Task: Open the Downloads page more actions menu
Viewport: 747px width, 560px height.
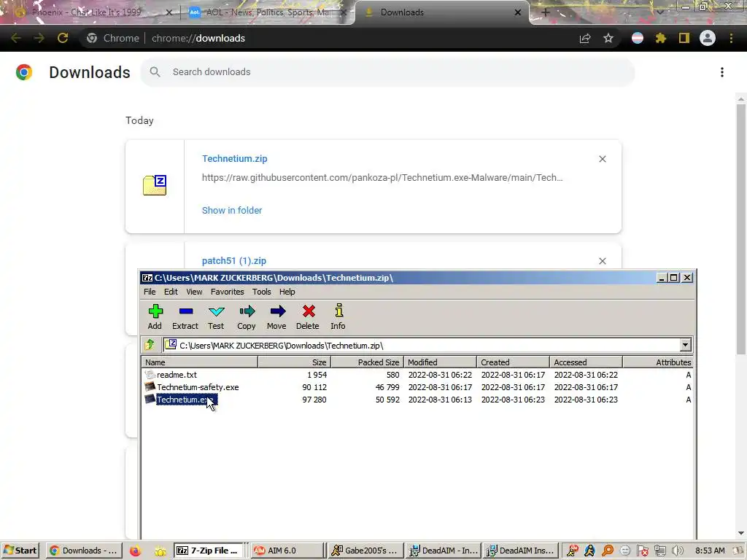Action: [x=722, y=72]
